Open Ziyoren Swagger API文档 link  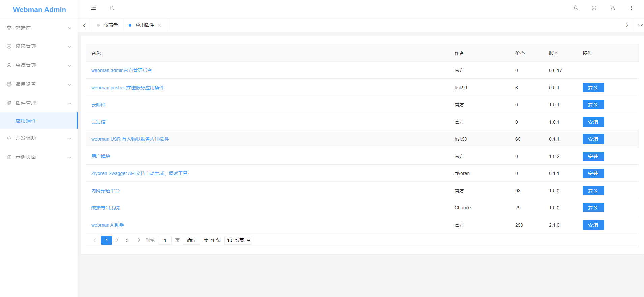(x=140, y=173)
